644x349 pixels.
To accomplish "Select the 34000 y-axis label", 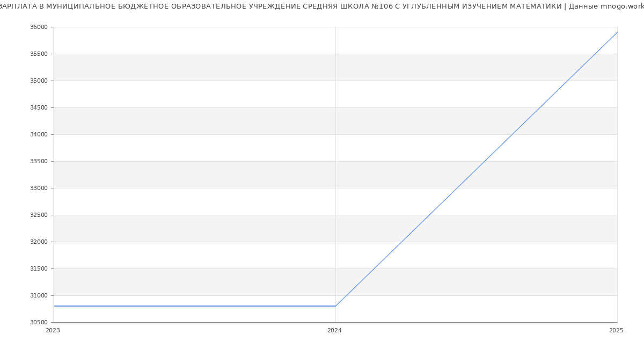I will tap(39, 135).
